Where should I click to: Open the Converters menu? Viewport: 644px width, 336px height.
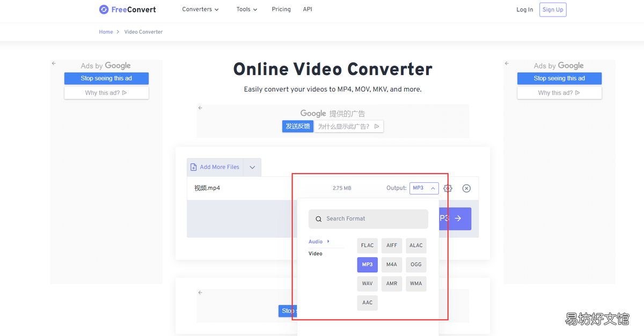click(201, 10)
